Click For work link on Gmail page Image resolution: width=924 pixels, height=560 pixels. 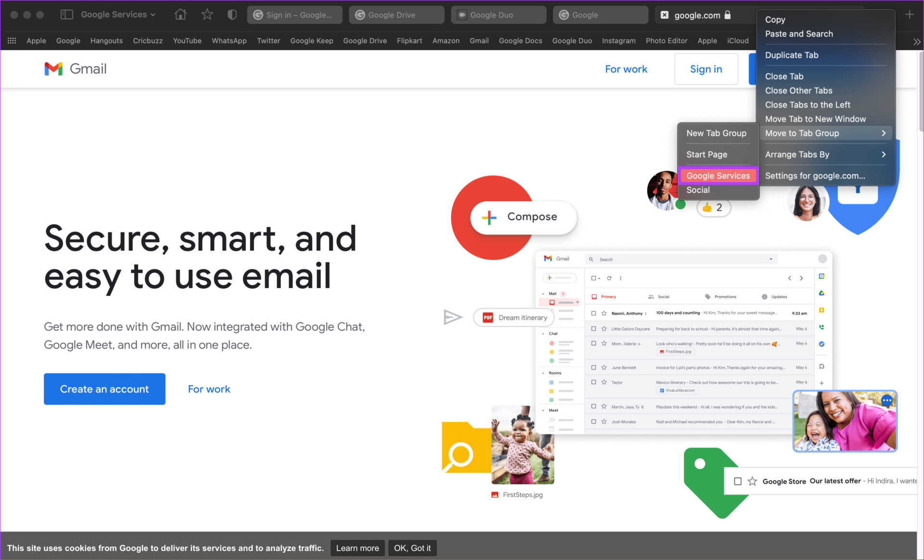[x=626, y=69]
